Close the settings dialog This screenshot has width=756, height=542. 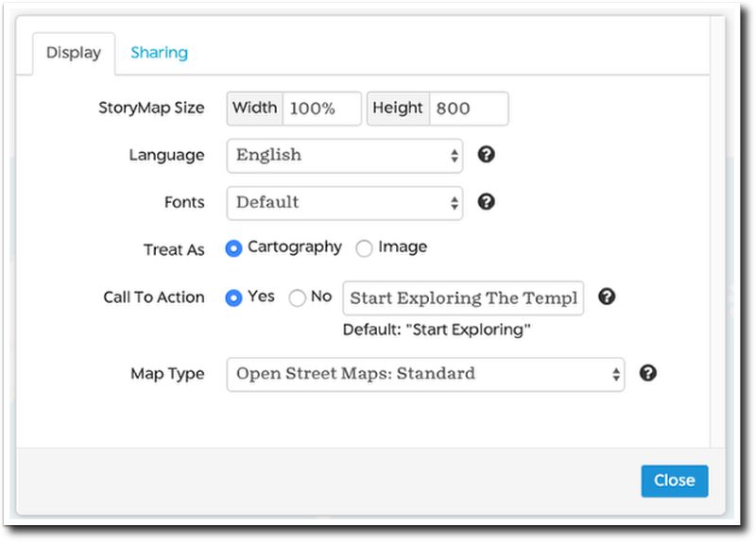(675, 481)
